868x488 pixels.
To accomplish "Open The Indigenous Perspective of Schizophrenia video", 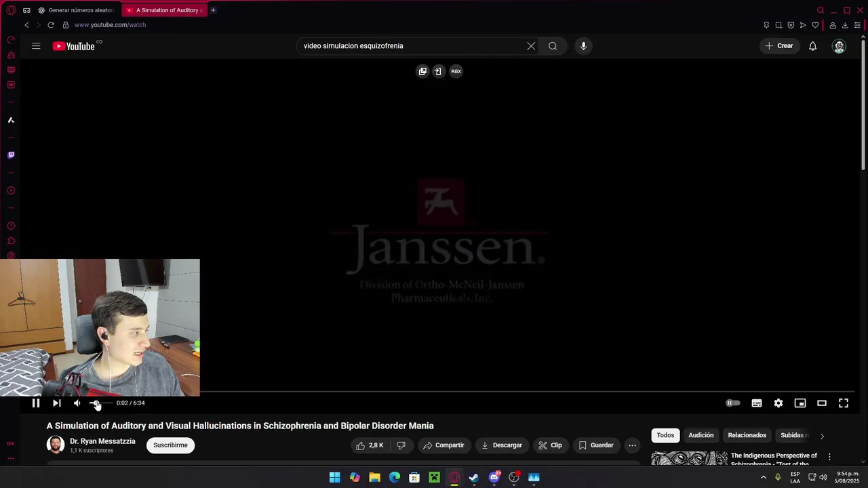I will coord(774,460).
